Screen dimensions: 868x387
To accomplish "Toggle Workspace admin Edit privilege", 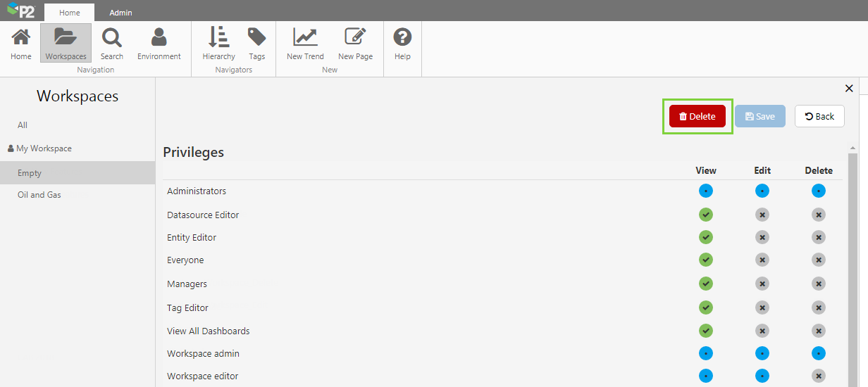I will 762,353.
